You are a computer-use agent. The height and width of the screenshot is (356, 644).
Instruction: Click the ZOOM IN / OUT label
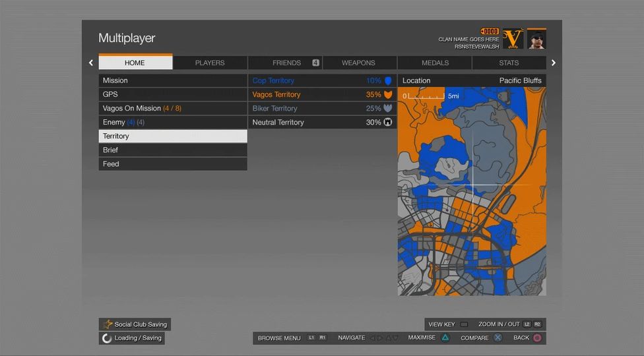coord(499,324)
